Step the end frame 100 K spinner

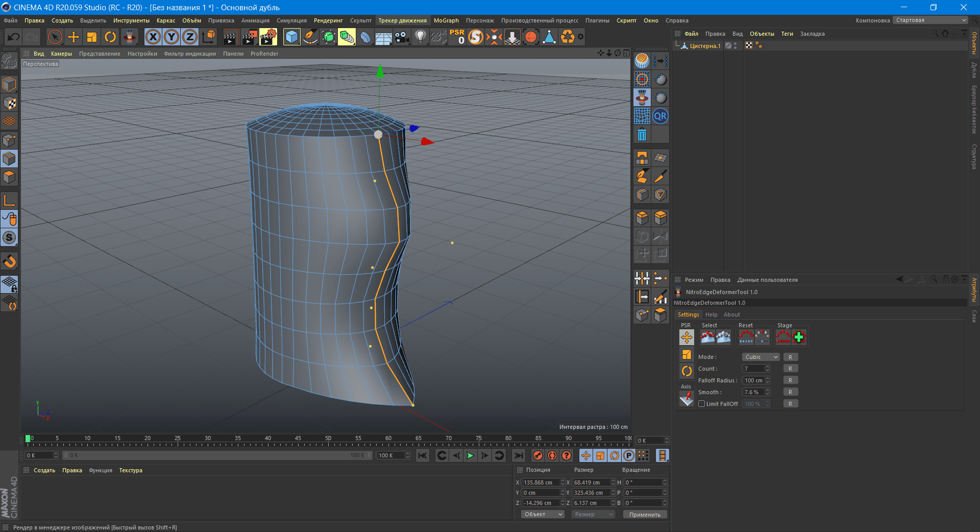click(x=407, y=455)
